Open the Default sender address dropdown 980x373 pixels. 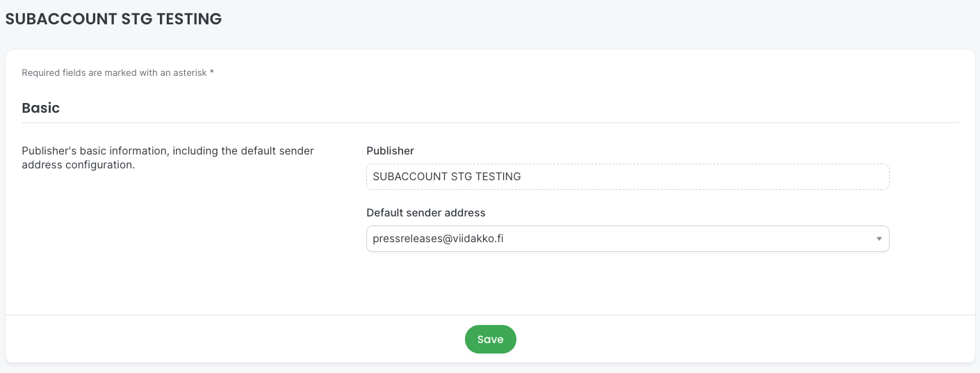coord(628,239)
